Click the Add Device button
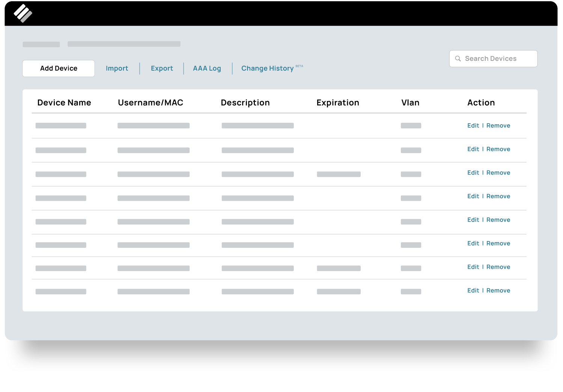The width and height of the screenshot is (563, 392). [58, 68]
